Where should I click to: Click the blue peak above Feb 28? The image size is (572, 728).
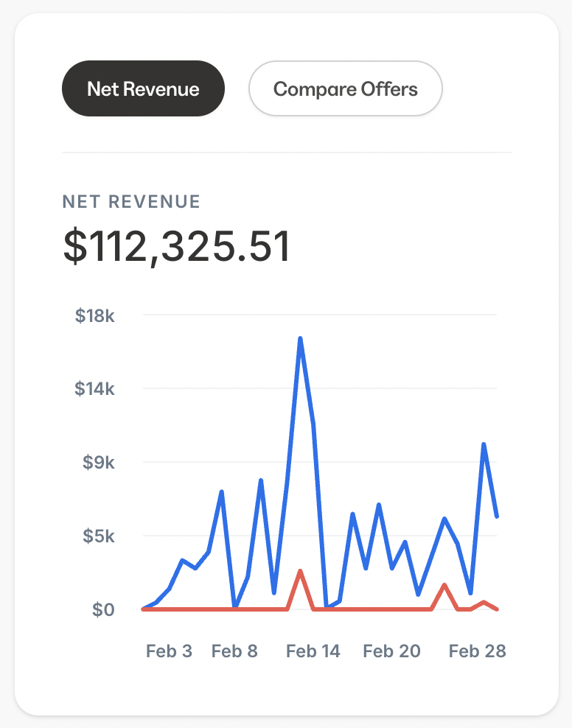tap(484, 444)
